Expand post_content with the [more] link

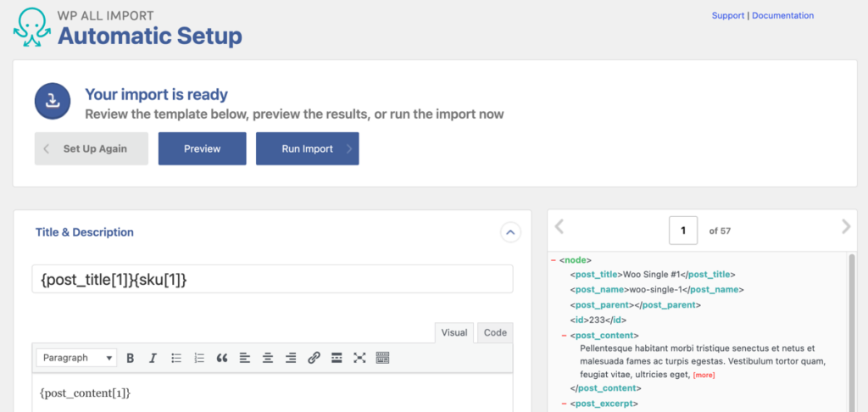(704, 376)
